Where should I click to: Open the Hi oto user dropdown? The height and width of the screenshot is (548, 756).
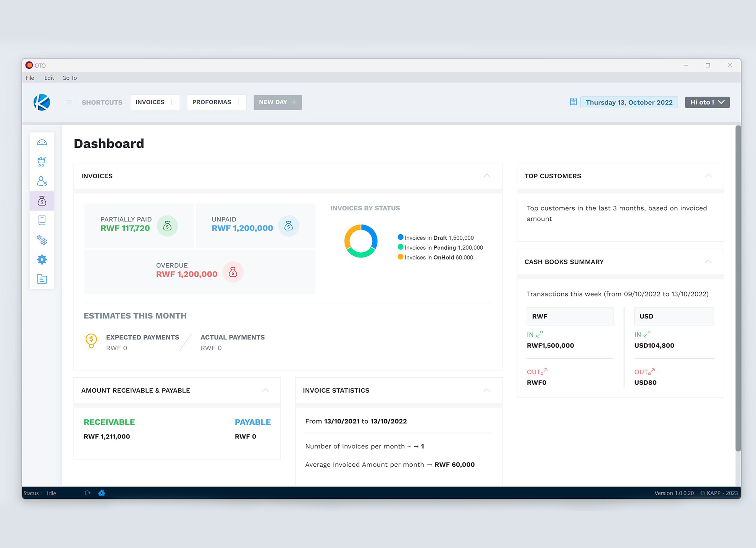pyautogui.click(x=707, y=102)
